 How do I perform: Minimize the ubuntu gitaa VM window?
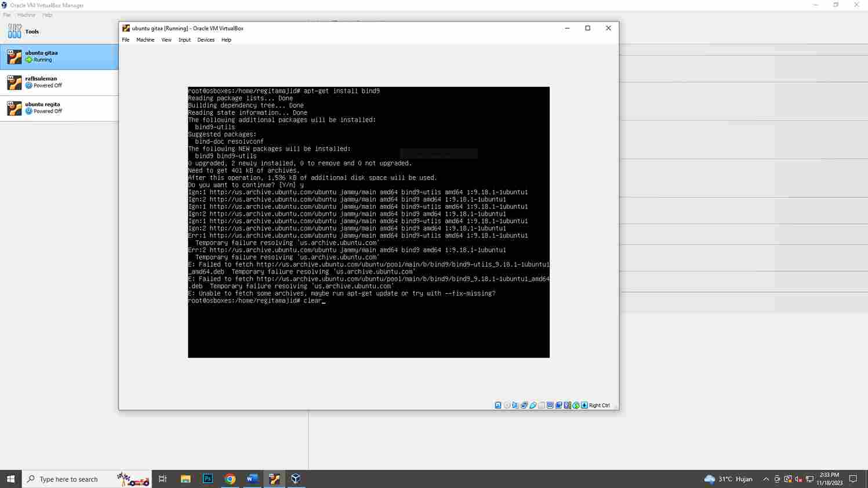(567, 28)
